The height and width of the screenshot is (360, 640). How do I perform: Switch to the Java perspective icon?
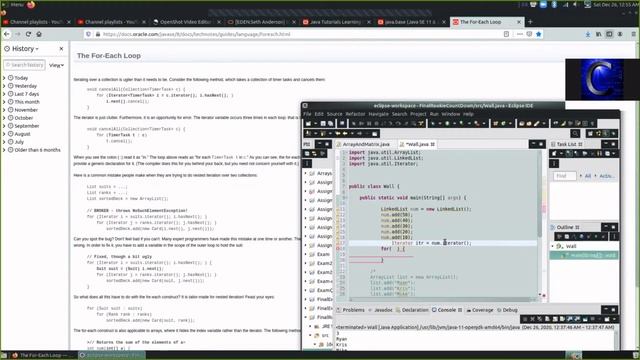point(606,133)
